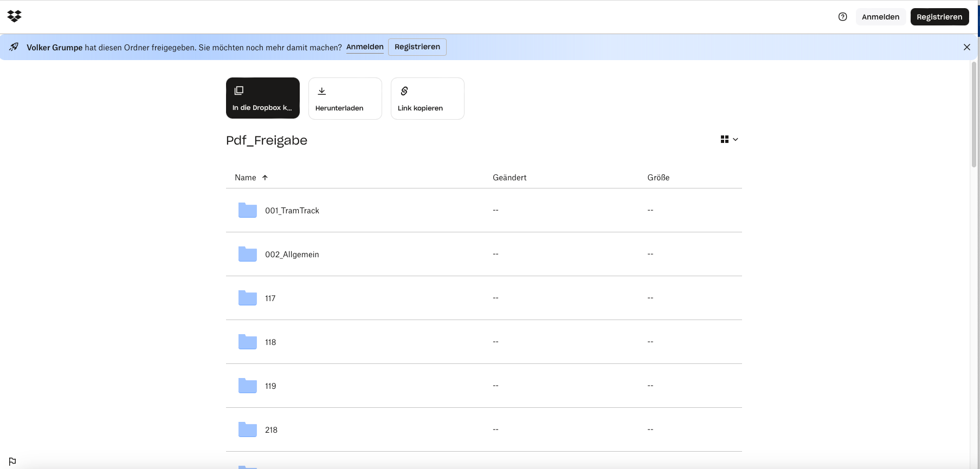Open the 002_Allgemein folder name
The width and height of the screenshot is (980, 469).
coord(292,255)
